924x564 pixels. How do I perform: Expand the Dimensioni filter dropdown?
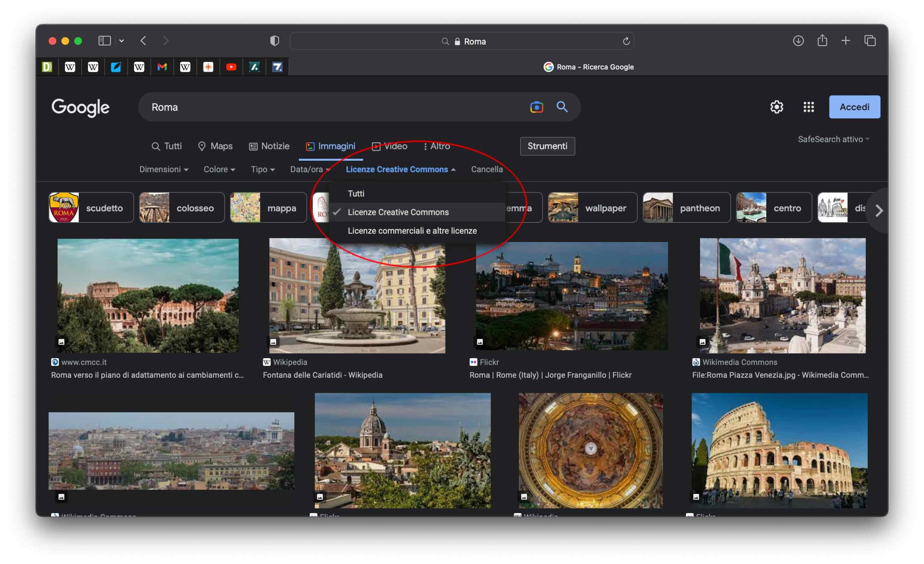pos(164,169)
